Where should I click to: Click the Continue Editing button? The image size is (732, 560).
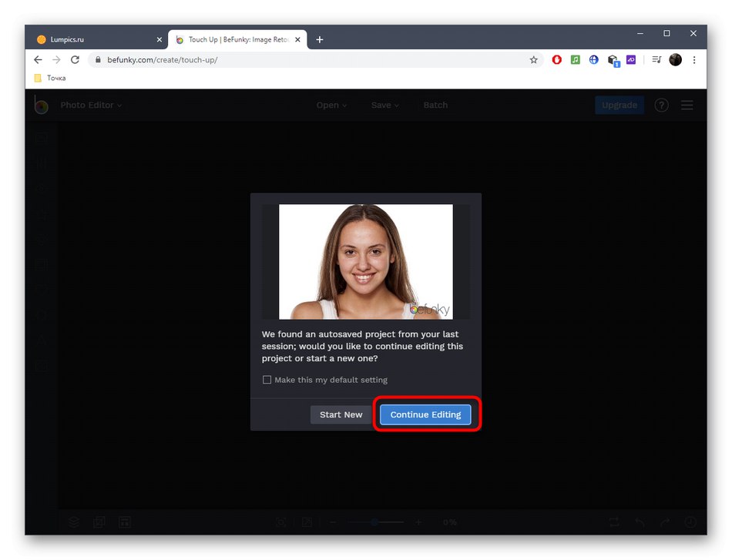tap(425, 414)
